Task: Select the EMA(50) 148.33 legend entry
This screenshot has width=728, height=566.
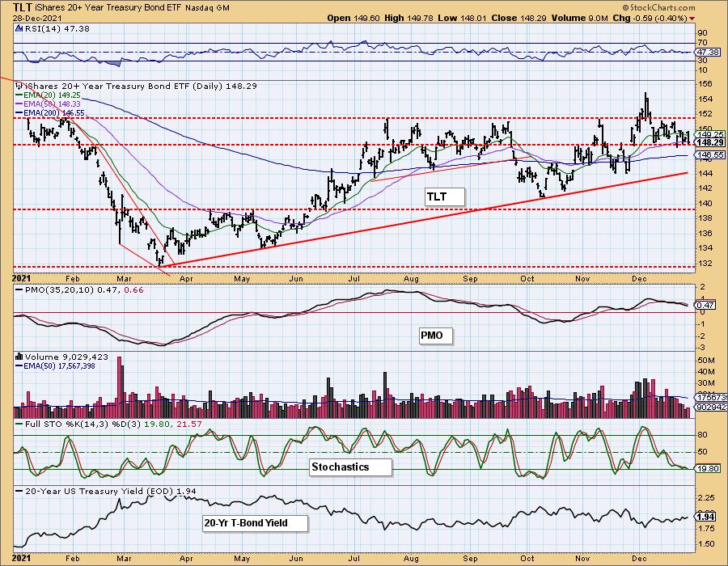Action: pyautogui.click(x=49, y=104)
